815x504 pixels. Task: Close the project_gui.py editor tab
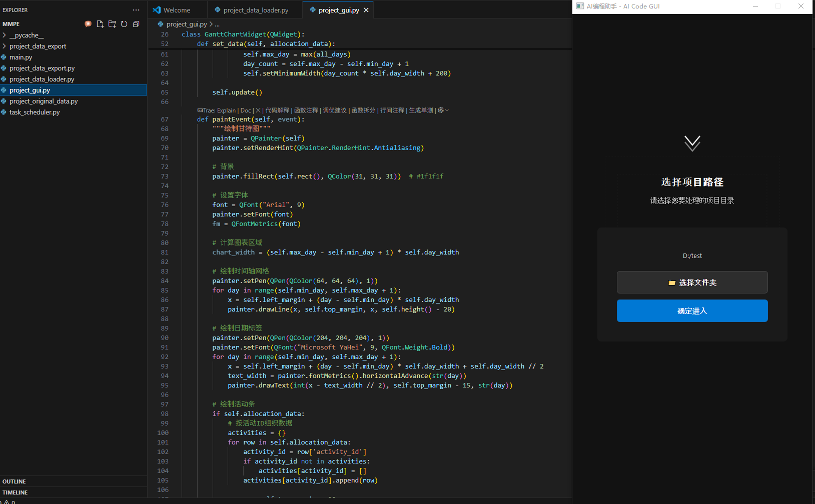click(366, 10)
